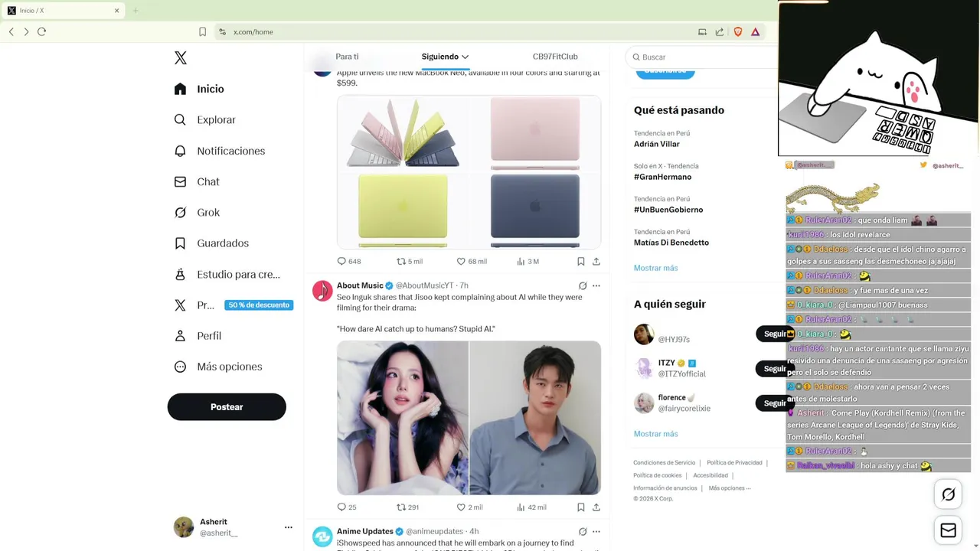Click Grok icon on Anime Updates post
980x551 pixels.
(x=583, y=531)
